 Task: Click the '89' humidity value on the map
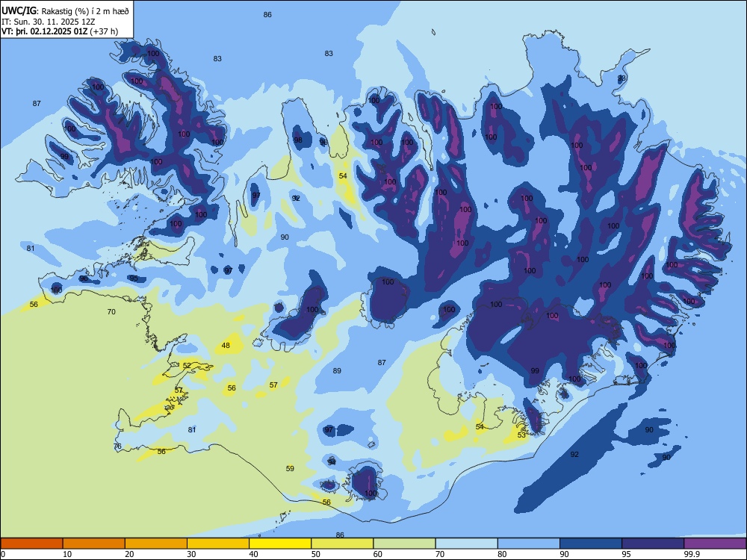[337, 370]
